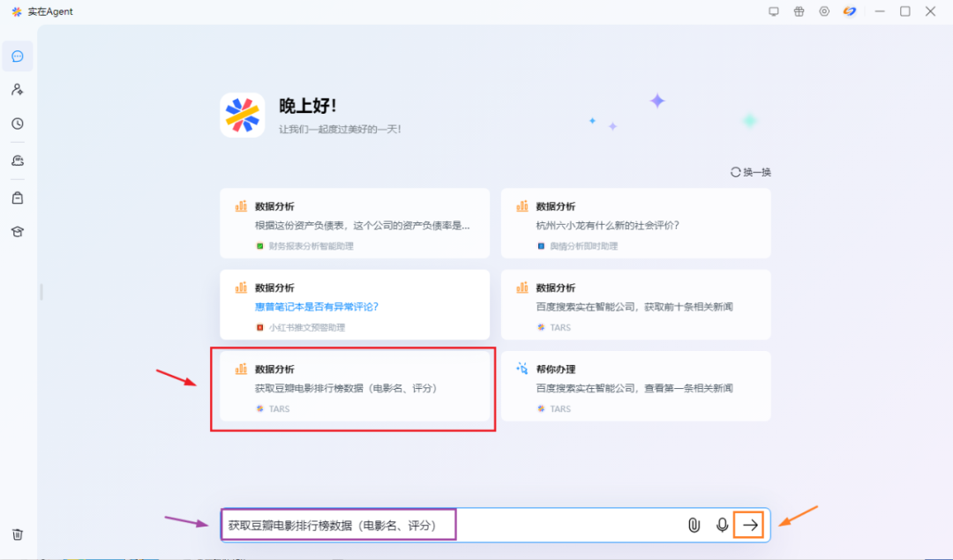953x560 pixels.
Task: Open settings via the gear icon
Action: [823, 11]
